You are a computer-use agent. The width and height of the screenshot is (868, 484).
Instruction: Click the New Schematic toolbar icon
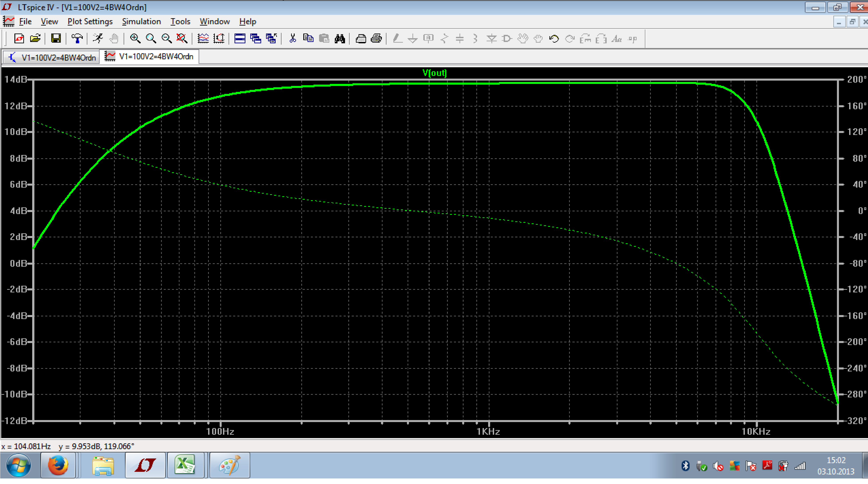tap(19, 38)
